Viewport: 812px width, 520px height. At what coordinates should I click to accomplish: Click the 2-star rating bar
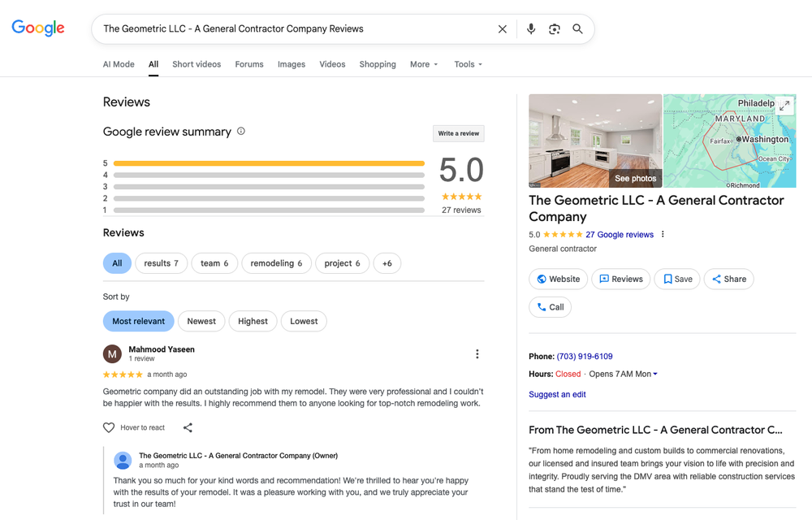[269, 198]
